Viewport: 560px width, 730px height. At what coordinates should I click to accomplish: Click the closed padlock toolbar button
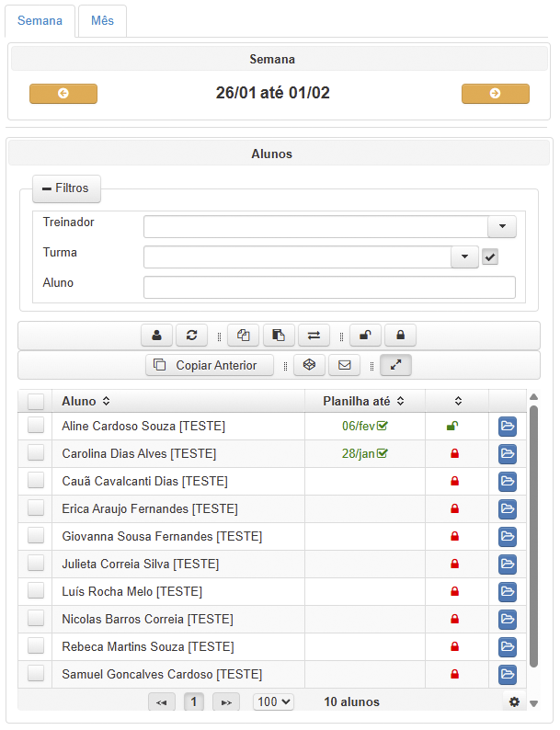401,336
